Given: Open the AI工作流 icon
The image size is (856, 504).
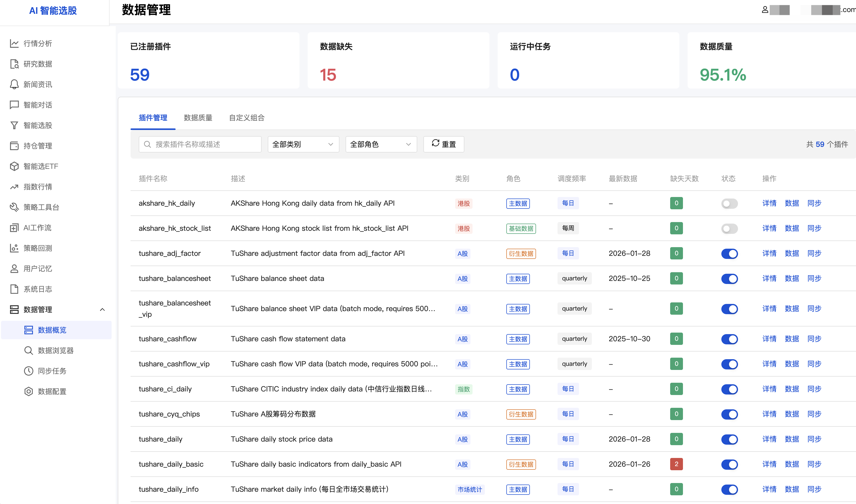Looking at the screenshot, I should pos(14,227).
